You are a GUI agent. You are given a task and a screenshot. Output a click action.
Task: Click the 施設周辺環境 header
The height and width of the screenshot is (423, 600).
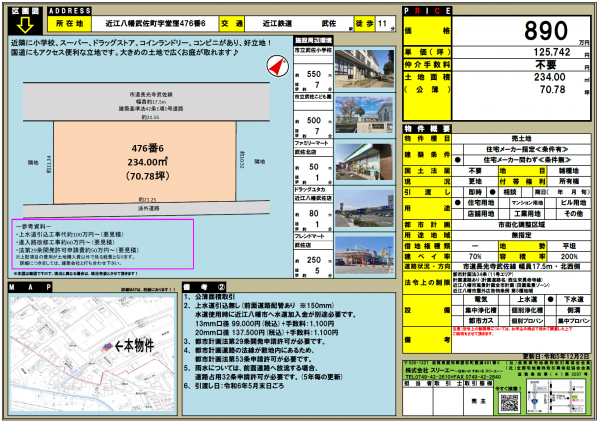pyautogui.click(x=313, y=40)
